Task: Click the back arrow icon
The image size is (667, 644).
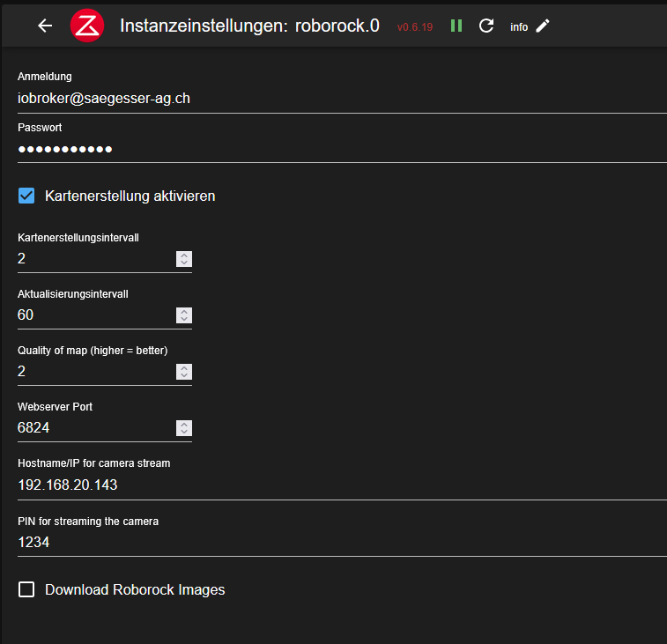Action: pos(45,26)
